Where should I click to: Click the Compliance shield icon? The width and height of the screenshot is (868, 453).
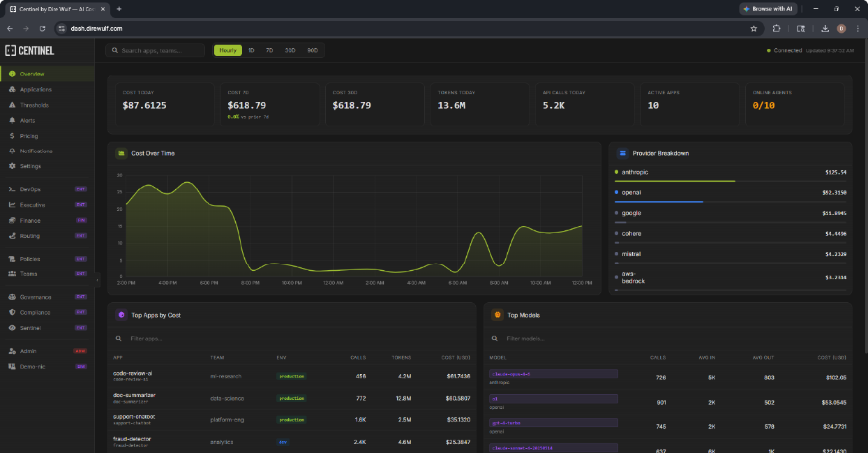pyautogui.click(x=13, y=313)
